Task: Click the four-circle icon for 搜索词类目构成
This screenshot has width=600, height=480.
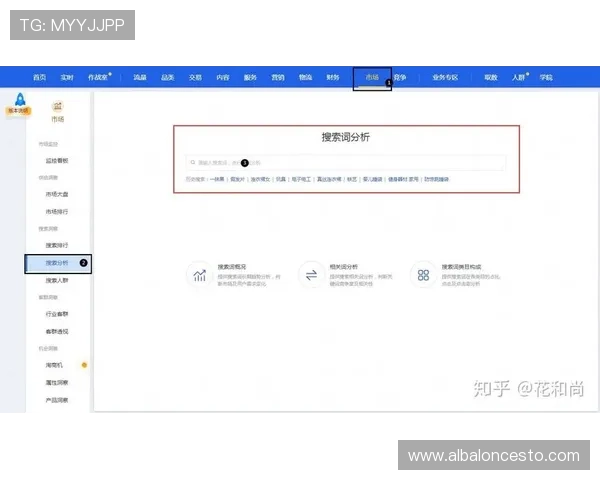Action: 423,275
